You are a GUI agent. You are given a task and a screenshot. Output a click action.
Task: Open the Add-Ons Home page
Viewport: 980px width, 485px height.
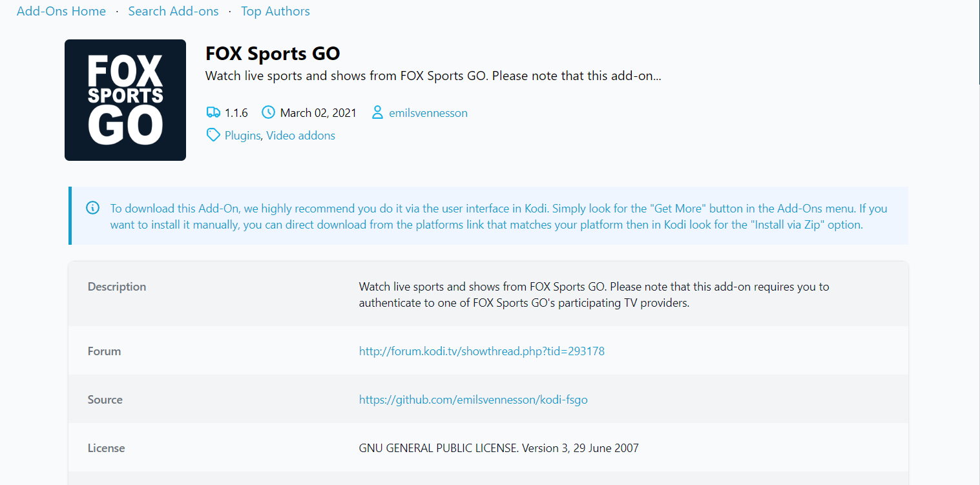61,11
